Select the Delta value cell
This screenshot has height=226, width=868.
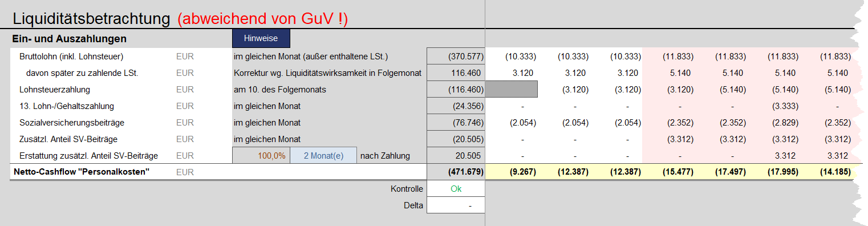[x=456, y=205]
